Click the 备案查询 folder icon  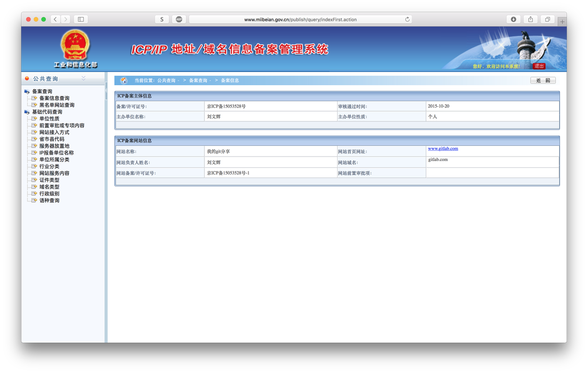coord(26,92)
